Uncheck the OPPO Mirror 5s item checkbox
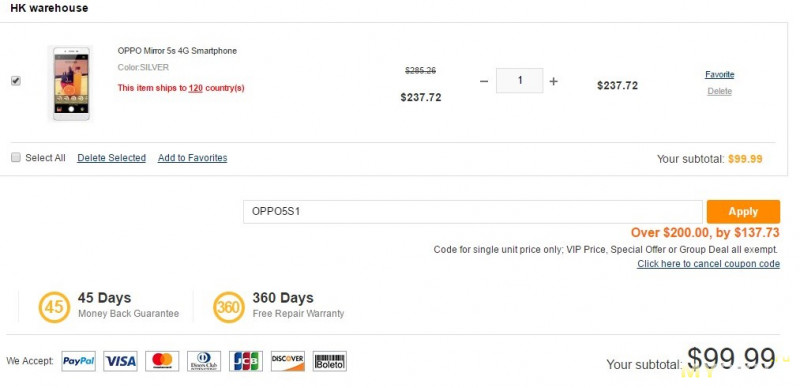Viewport: 800px width, 388px height. (16, 81)
